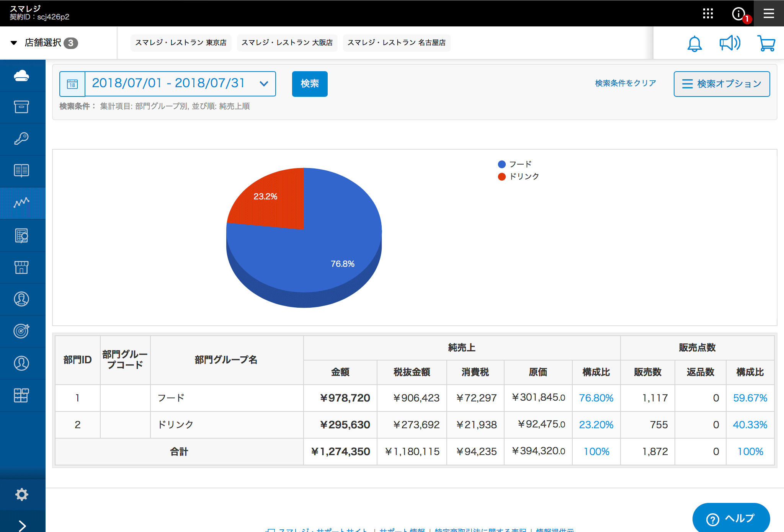
Task: Open calendar icon in date picker
Action: tap(72, 84)
